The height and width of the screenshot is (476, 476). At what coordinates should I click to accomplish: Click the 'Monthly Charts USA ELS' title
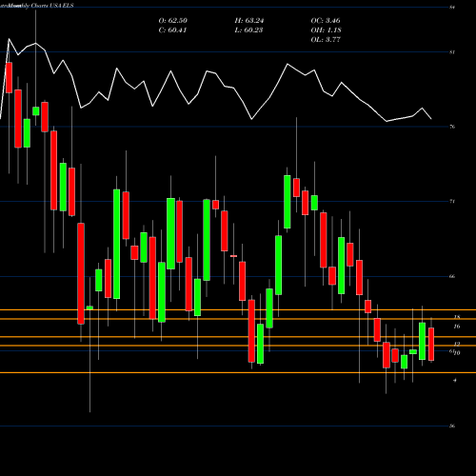pos(41,6)
